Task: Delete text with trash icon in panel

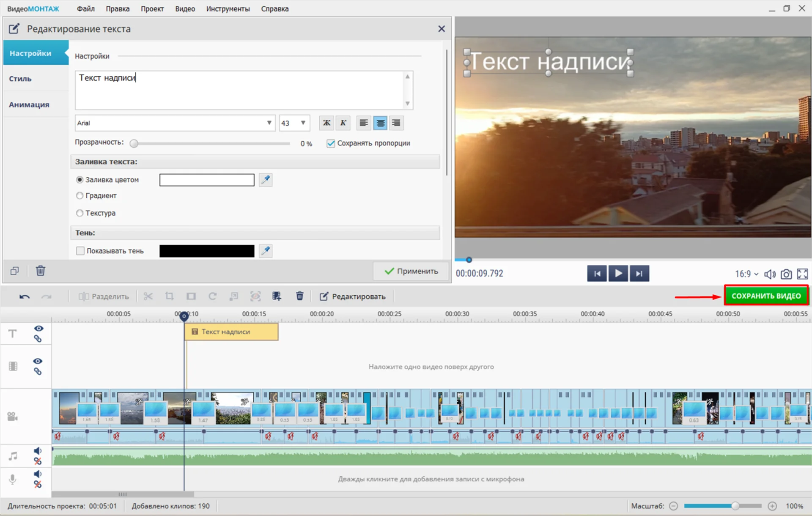Action: coord(40,271)
